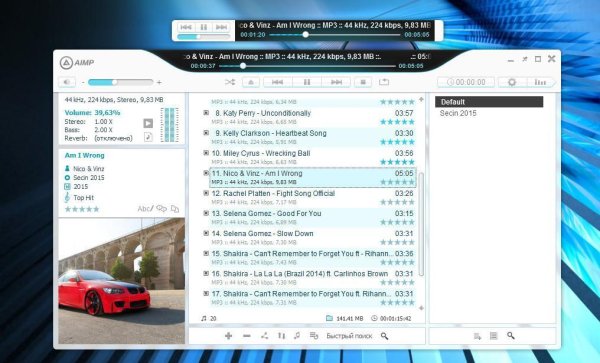
Task: Select track 11. Nico & Vinz - Am I Wrong
Action: click(312, 177)
